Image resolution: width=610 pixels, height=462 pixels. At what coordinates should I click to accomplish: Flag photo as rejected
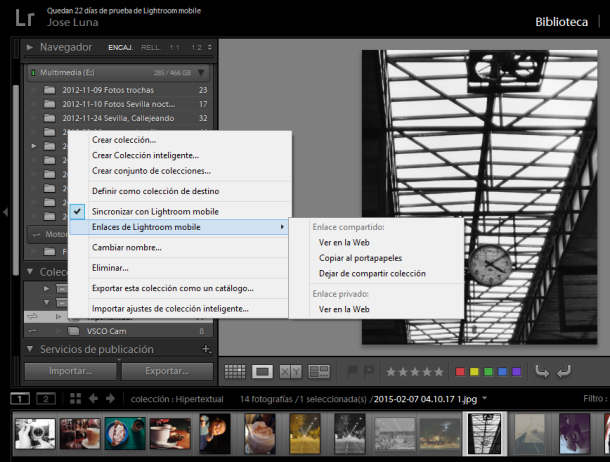[368, 371]
